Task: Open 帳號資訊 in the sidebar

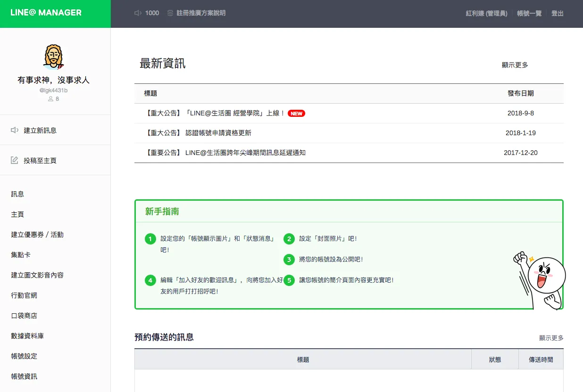Action: (24, 376)
